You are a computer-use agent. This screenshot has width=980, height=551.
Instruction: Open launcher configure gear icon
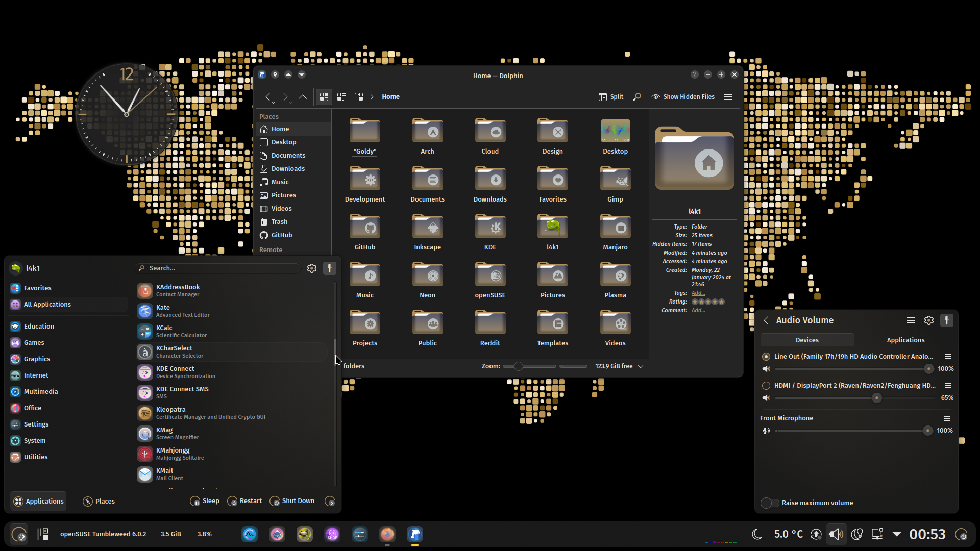click(x=312, y=268)
